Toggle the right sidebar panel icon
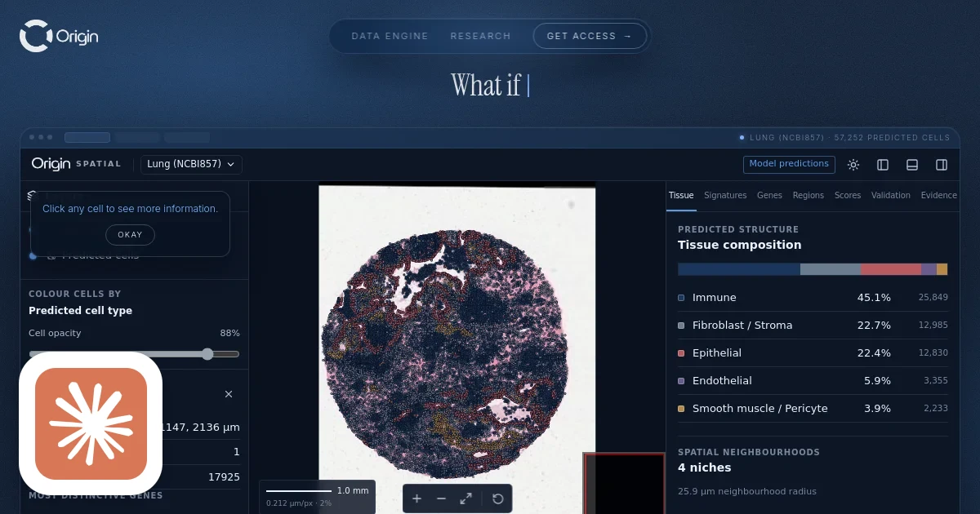This screenshot has width=980, height=514. point(942,165)
